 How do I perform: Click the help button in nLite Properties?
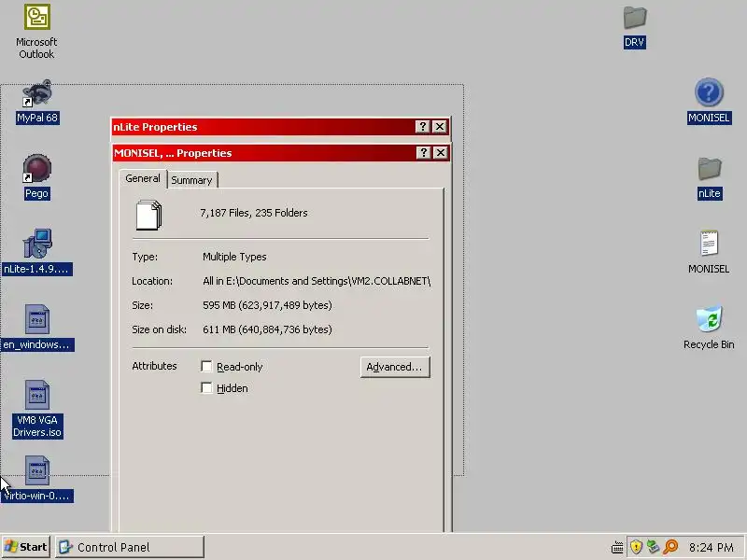pyautogui.click(x=422, y=127)
